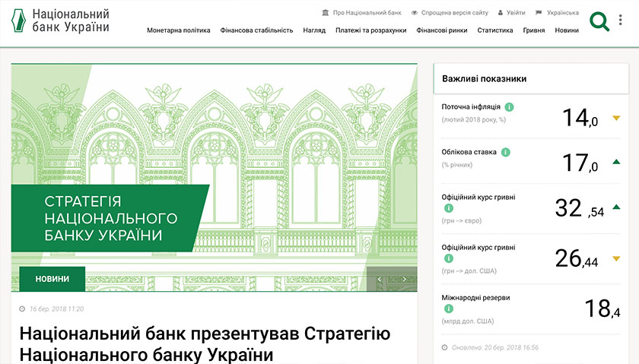
Task: Open the three-dot vertical menu
Action: [621, 21]
